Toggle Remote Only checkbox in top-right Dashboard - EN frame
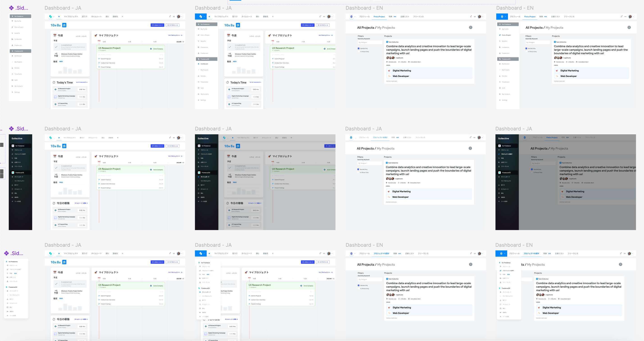644x341 pixels. click(526, 48)
